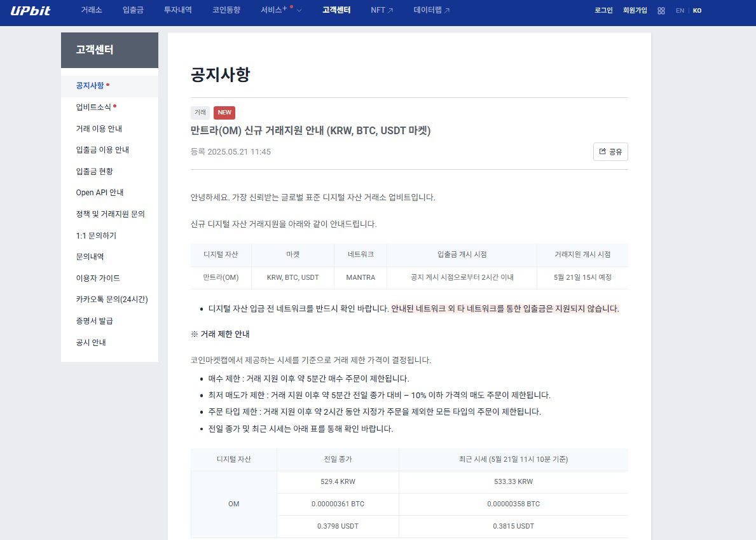Click the UPbit logo

click(x=31, y=10)
